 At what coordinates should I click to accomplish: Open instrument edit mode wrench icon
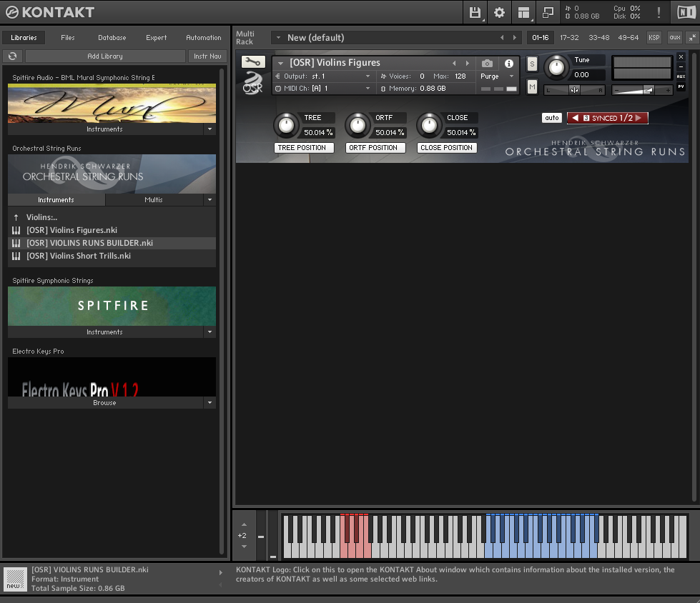253,61
